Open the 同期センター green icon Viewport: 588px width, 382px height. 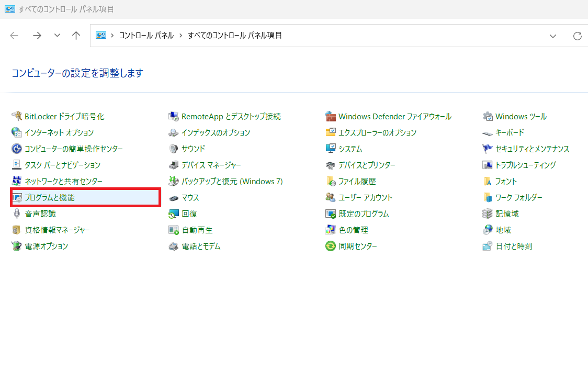coord(331,246)
